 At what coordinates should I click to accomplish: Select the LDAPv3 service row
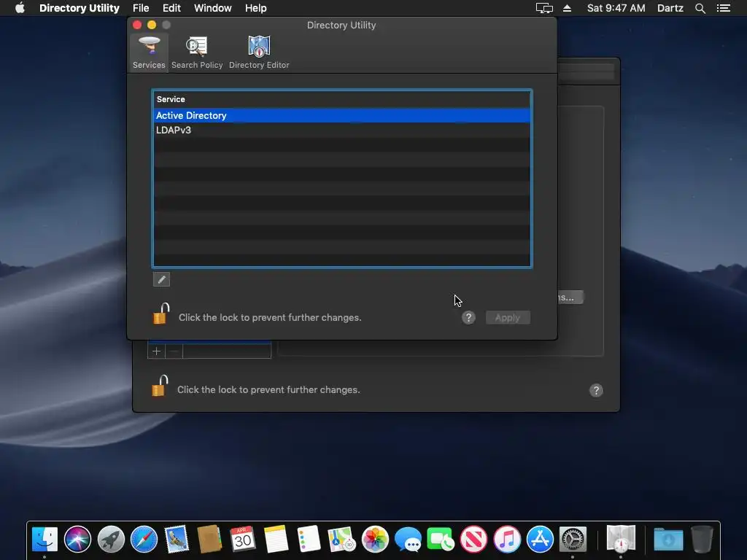click(341, 130)
